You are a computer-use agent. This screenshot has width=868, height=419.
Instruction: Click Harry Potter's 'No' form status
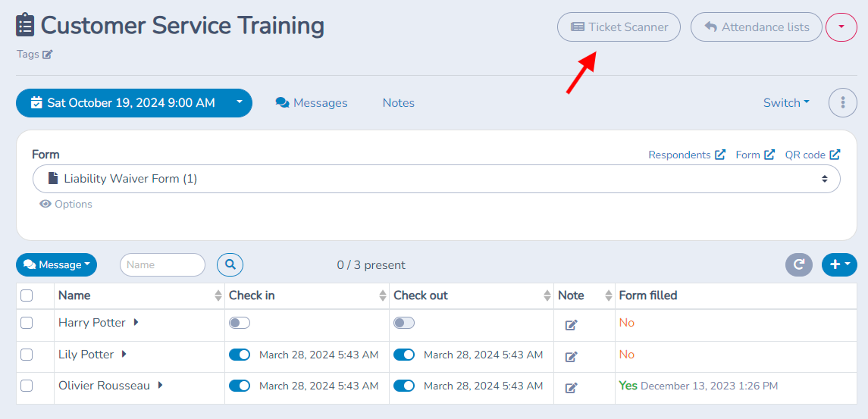click(x=627, y=323)
